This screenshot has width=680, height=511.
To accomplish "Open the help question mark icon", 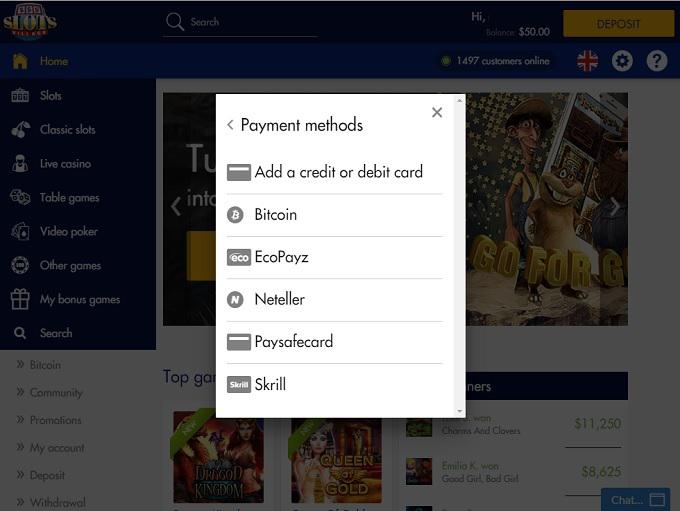I will 657,61.
